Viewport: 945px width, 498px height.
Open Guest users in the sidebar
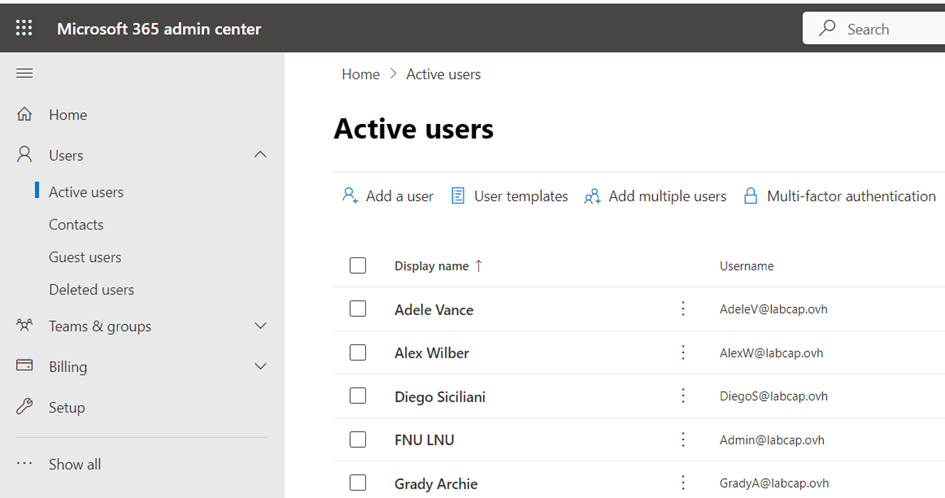tap(85, 257)
